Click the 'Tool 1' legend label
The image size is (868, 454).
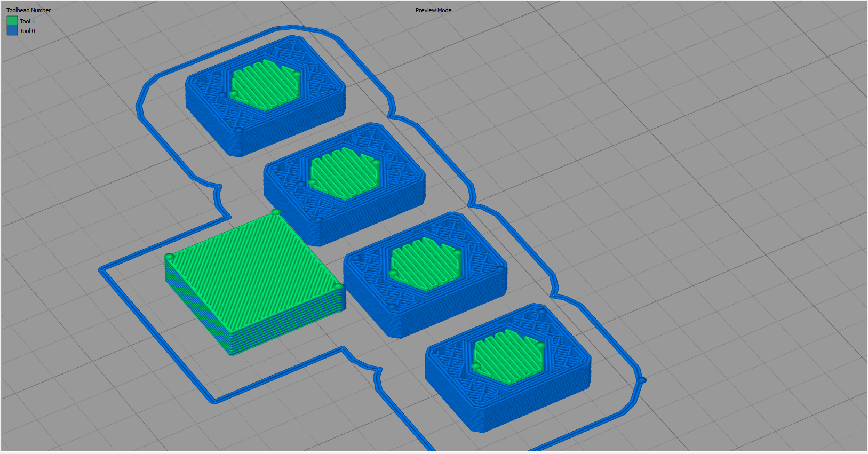pos(27,21)
